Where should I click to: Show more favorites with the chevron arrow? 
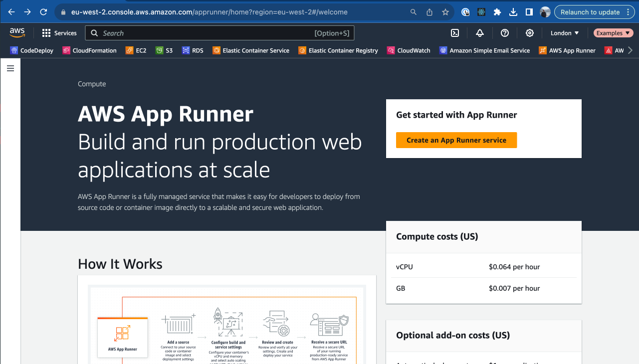631,50
